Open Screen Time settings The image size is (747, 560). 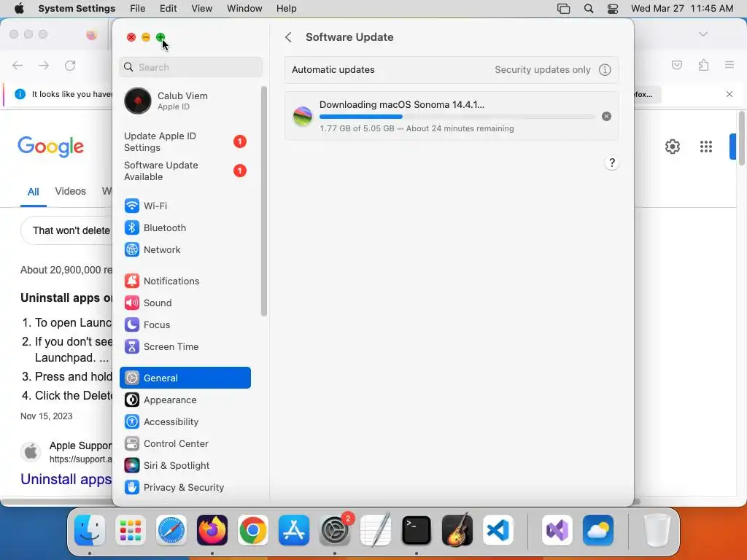coord(185,346)
